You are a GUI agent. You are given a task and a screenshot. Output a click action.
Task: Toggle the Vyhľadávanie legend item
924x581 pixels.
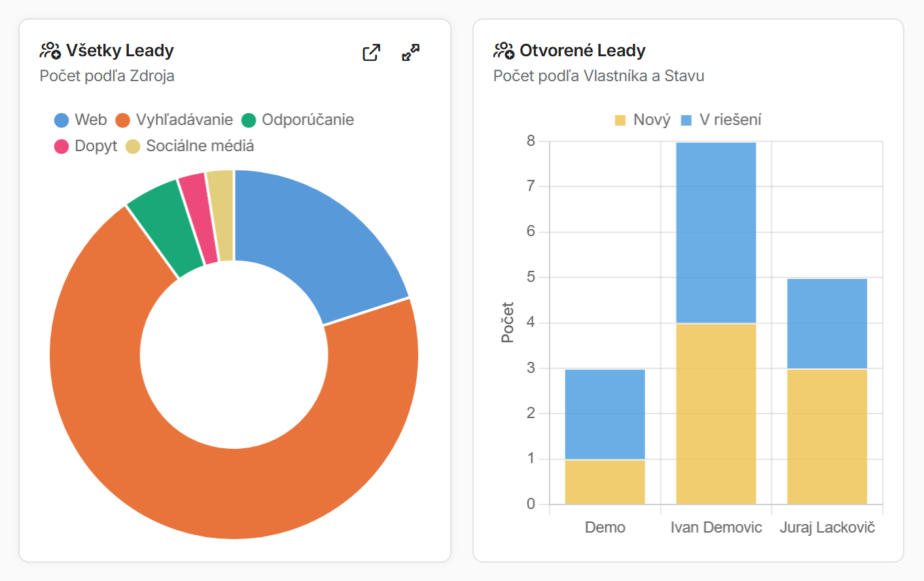[174, 120]
